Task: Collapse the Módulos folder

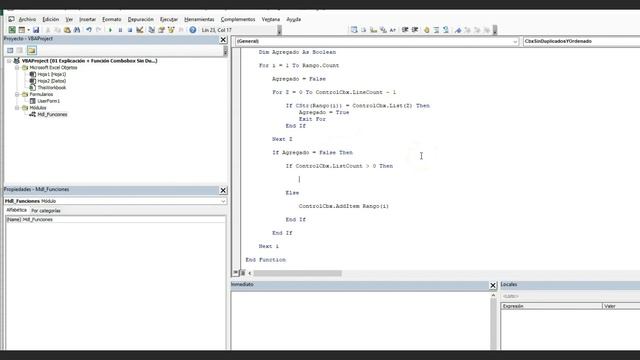Action: 17,108
